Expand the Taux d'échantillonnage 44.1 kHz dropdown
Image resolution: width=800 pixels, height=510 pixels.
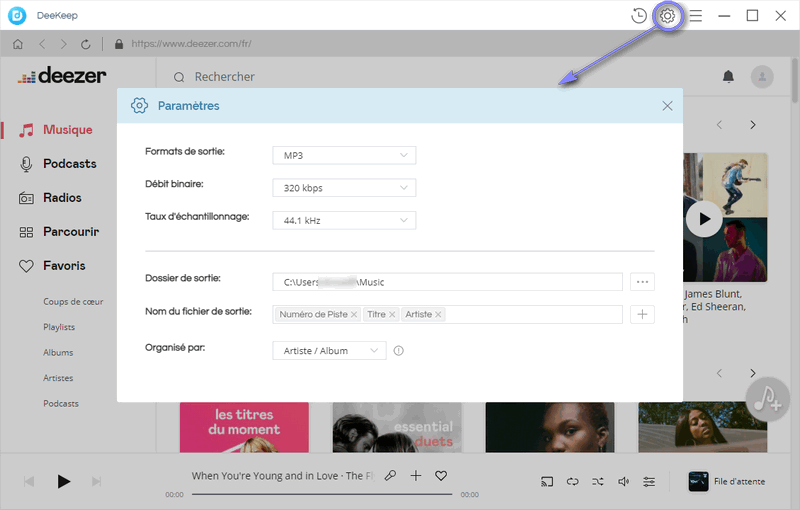point(344,220)
